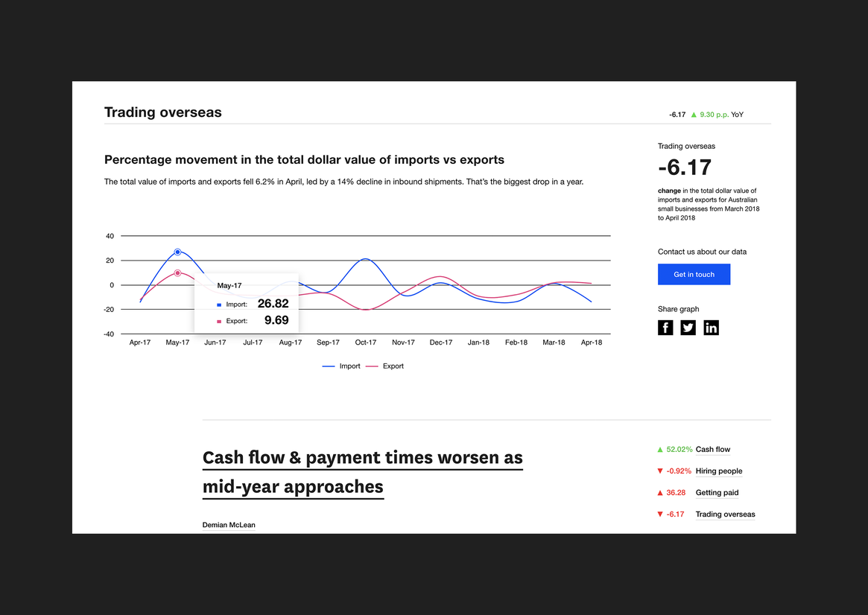Open the Trading overseas indicator link
Image resolution: width=868 pixels, height=615 pixels.
725,514
